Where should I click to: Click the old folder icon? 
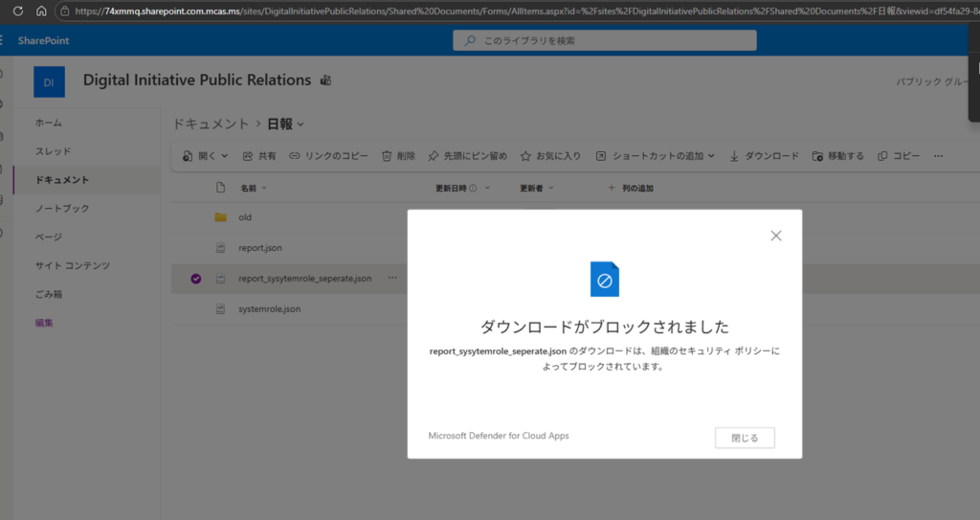(220, 217)
